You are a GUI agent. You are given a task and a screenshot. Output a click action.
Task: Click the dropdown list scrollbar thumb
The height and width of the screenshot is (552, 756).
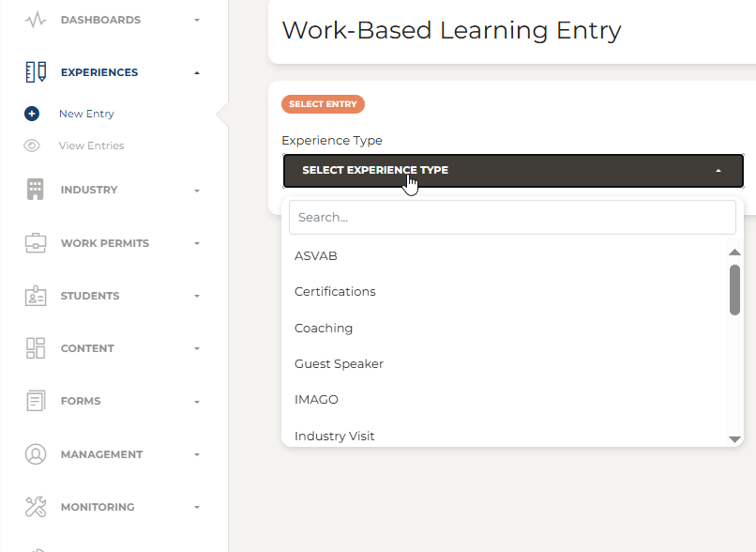click(x=734, y=290)
